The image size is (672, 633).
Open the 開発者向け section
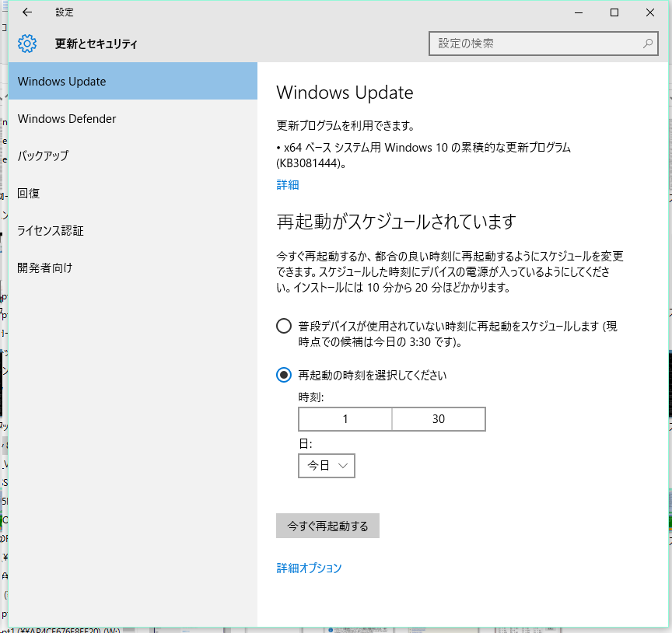[x=133, y=268]
